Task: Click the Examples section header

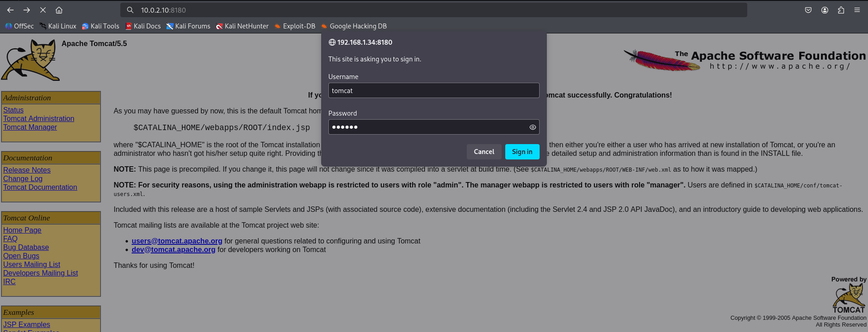Action: coord(51,312)
